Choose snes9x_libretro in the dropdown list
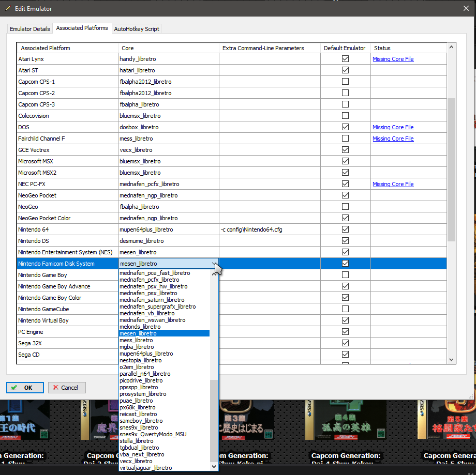This screenshot has height=475, width=476. click(139, 427)
